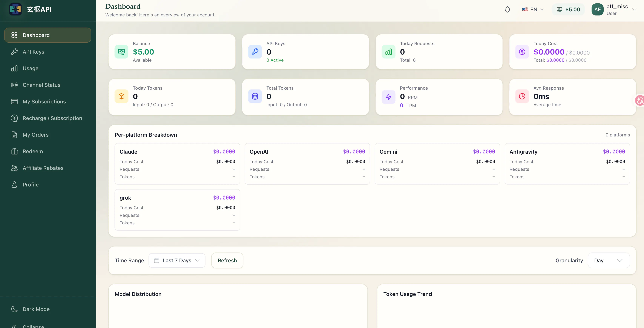Image resolution: width=644 pixels, height=328 pixels.
Task: Click the yen icon beside Recharge / Subscription
Action: pos(14,118)
